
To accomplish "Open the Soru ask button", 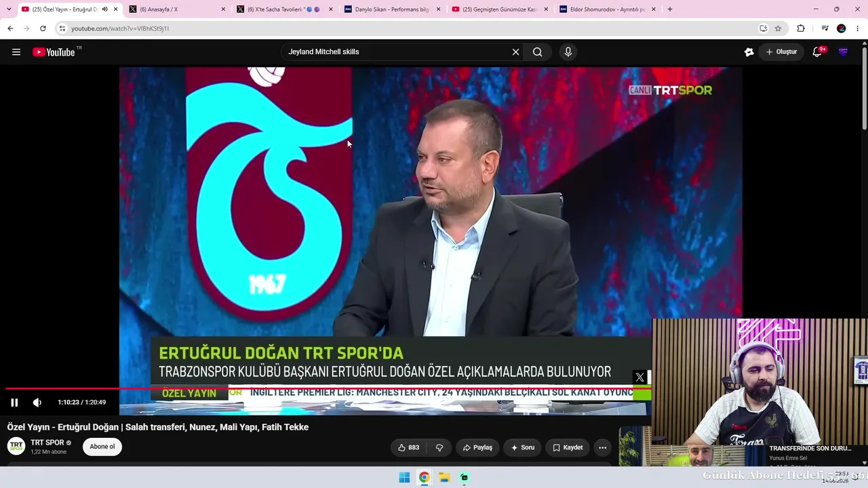I will point(523,447).
